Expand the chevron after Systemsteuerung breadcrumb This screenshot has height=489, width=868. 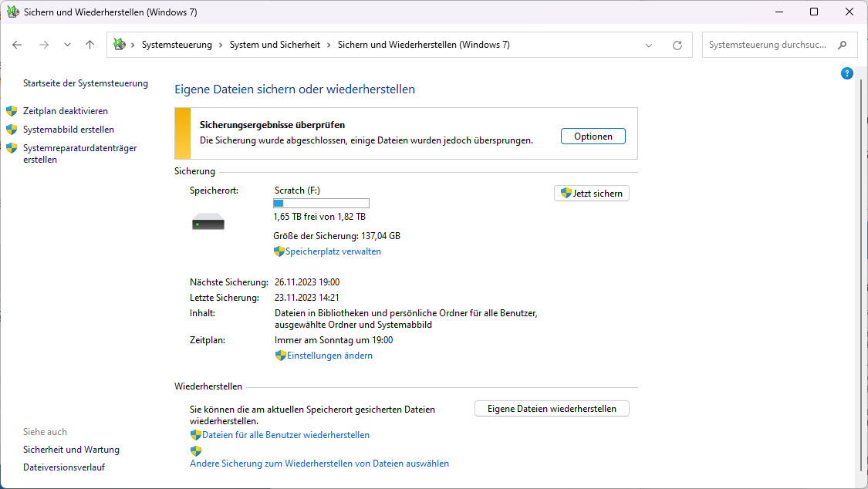(221, 45)
